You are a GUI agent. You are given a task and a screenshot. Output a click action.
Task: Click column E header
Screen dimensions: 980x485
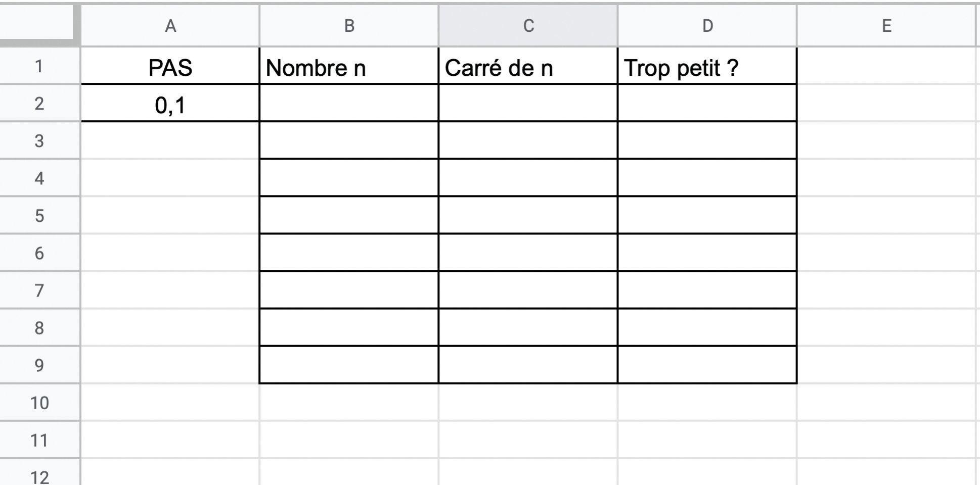coord(886,26)
